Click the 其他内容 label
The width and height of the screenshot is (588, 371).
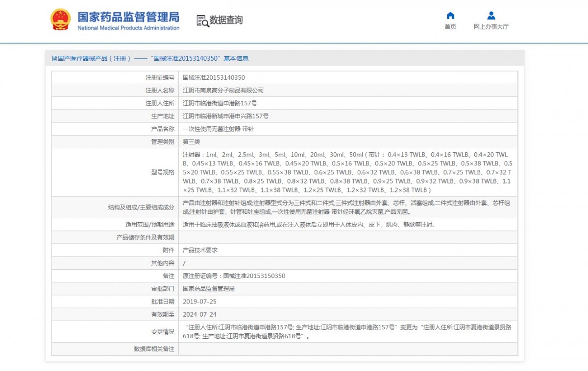point(163,263)
